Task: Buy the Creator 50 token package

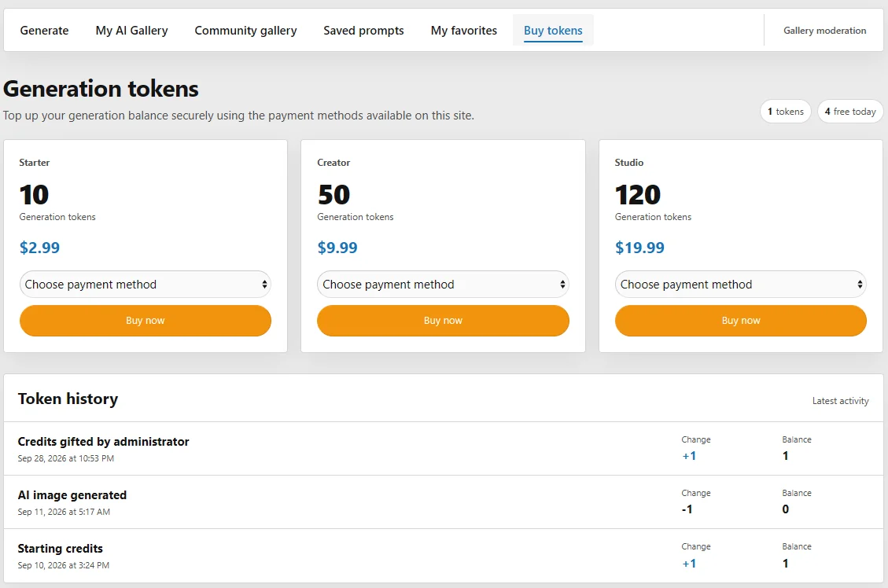Action: (443, 320)
